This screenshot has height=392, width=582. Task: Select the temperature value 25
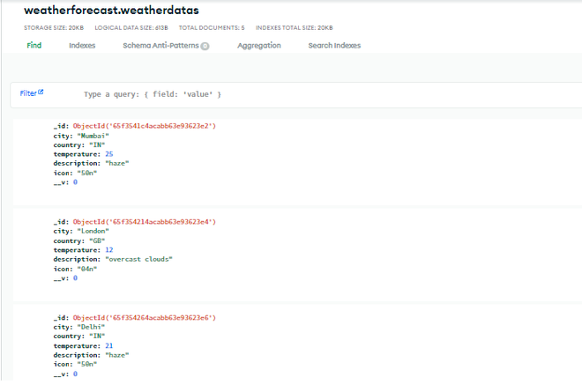point(108,154)
